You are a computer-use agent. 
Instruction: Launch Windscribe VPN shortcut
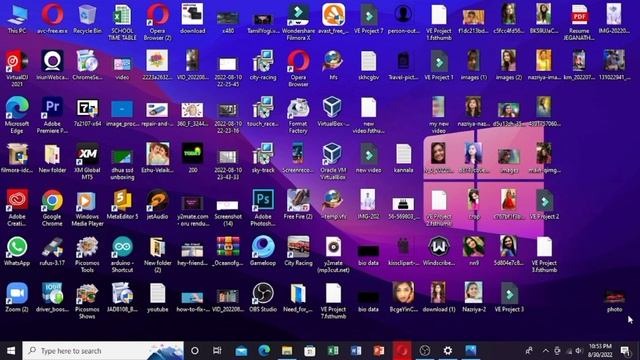(x=439, y=252)
